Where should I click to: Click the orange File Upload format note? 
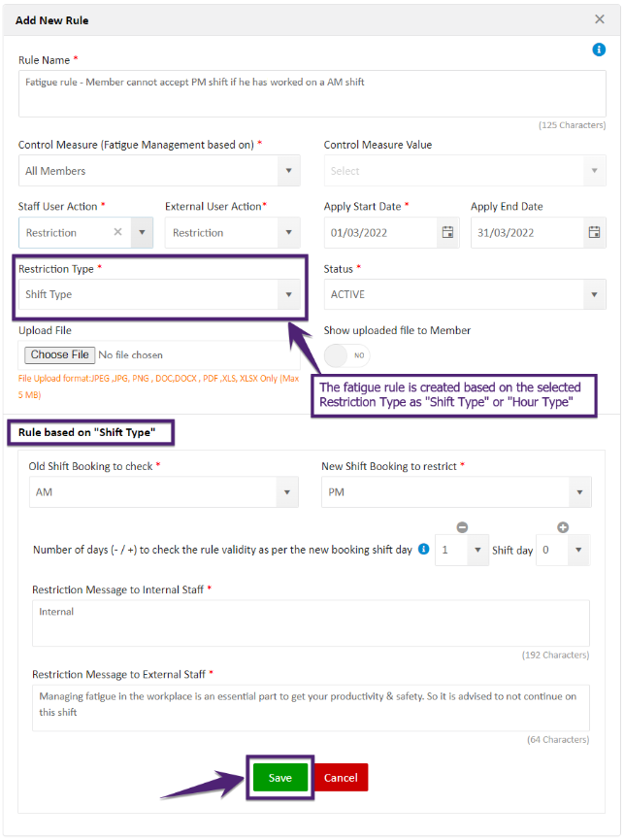click(x=158, y=386)
